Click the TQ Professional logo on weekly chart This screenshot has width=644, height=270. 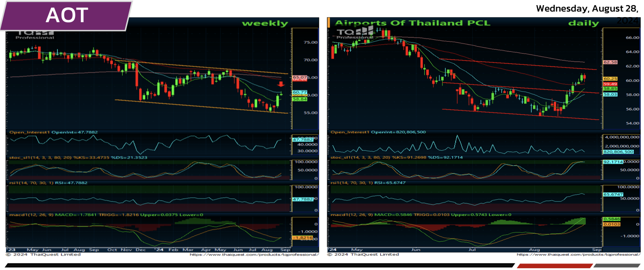(35, 34)
